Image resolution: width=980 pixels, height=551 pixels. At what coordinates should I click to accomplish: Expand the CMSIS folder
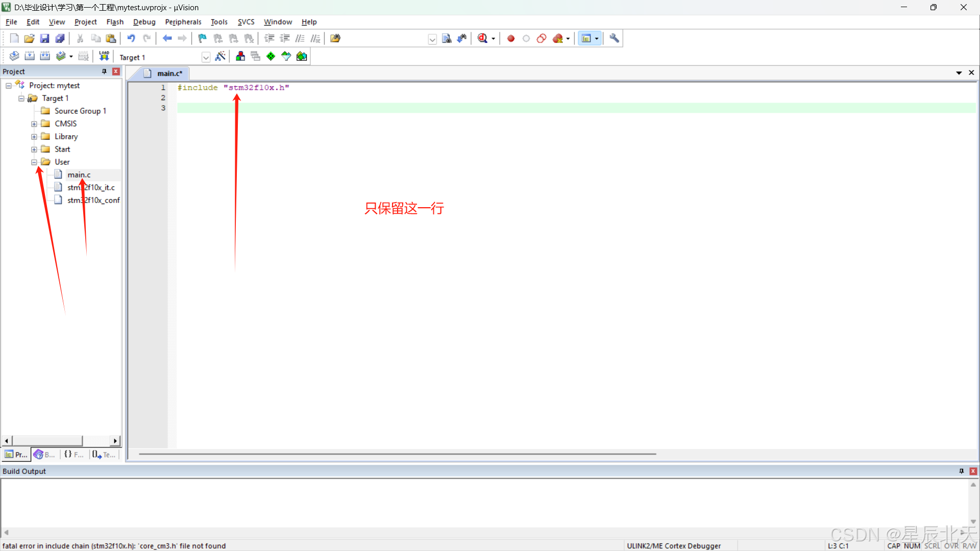[34, 124]
